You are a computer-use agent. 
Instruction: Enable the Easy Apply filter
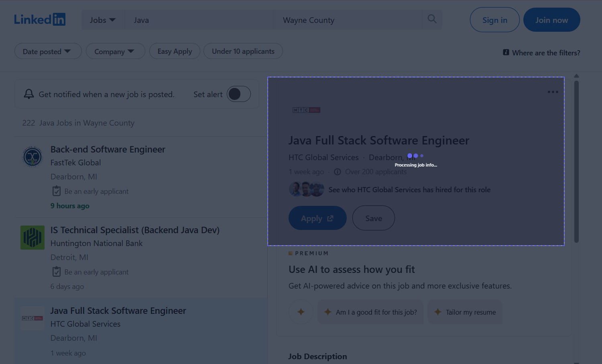pos(175,51)
